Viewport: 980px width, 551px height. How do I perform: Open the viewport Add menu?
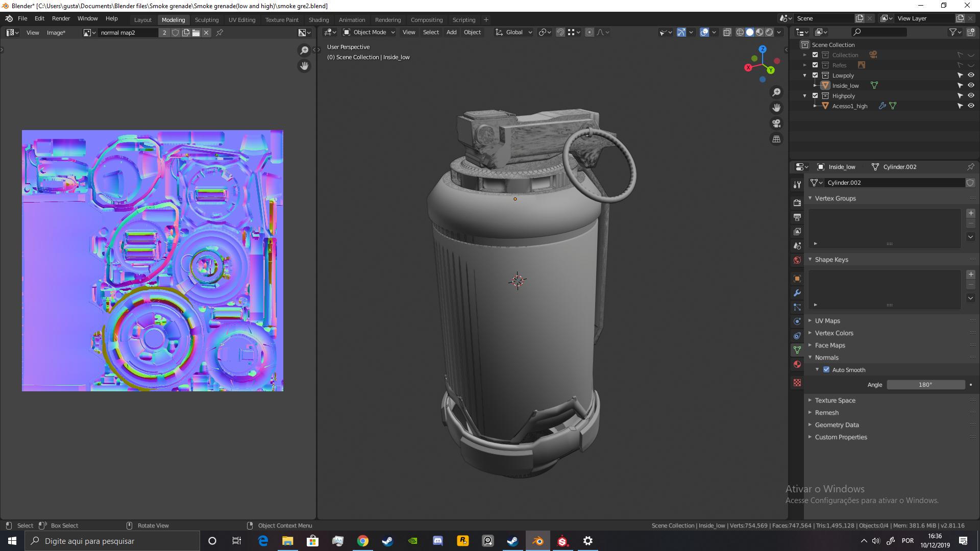(x=451, y=32)
